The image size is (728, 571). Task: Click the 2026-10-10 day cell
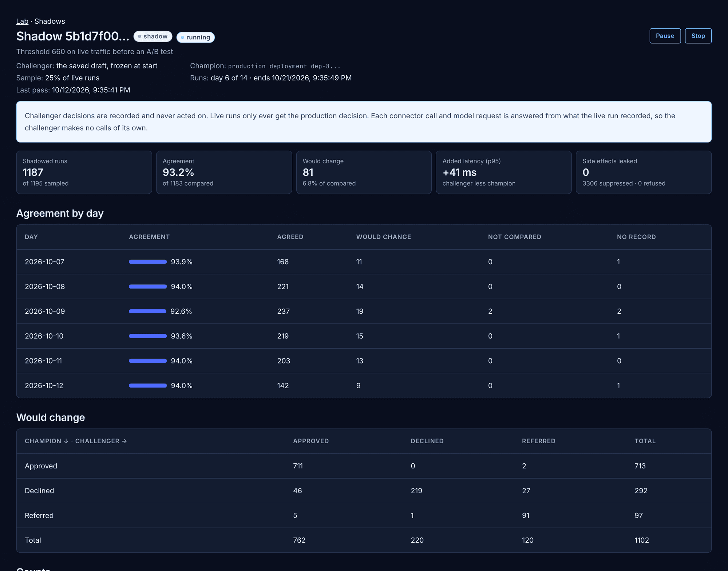pyautogui.click(x=44, y=336)
